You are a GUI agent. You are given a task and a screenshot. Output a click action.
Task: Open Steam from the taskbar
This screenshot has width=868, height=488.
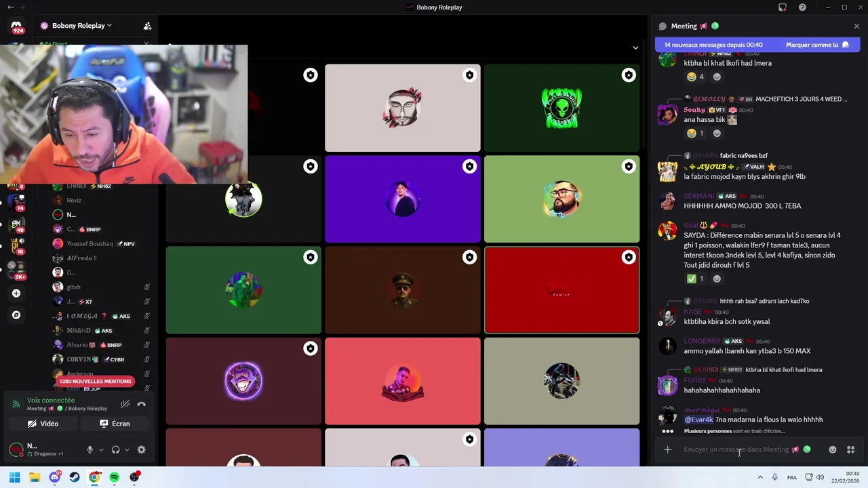[x=75, y=477]
